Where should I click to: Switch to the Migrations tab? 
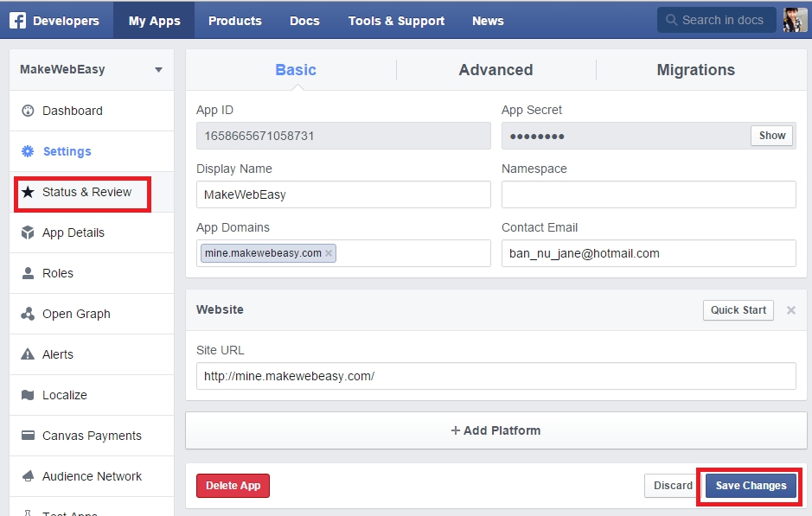pos(695,70)
